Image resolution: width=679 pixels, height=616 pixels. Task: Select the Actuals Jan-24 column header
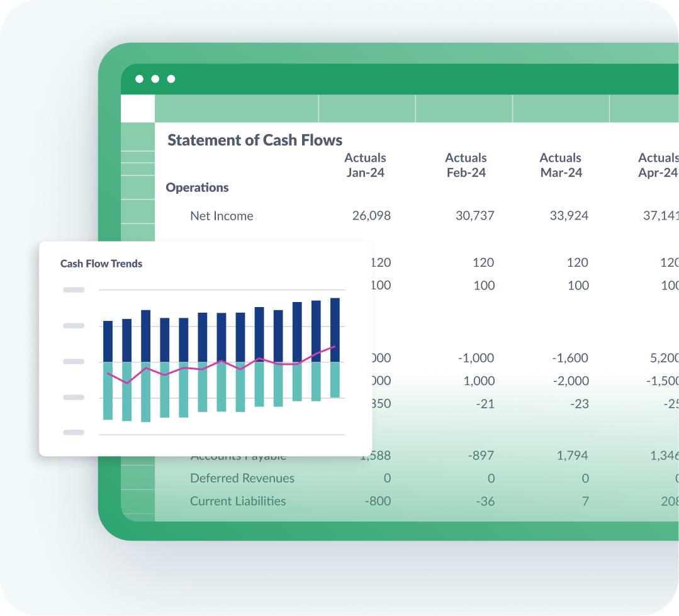[365, 165]
